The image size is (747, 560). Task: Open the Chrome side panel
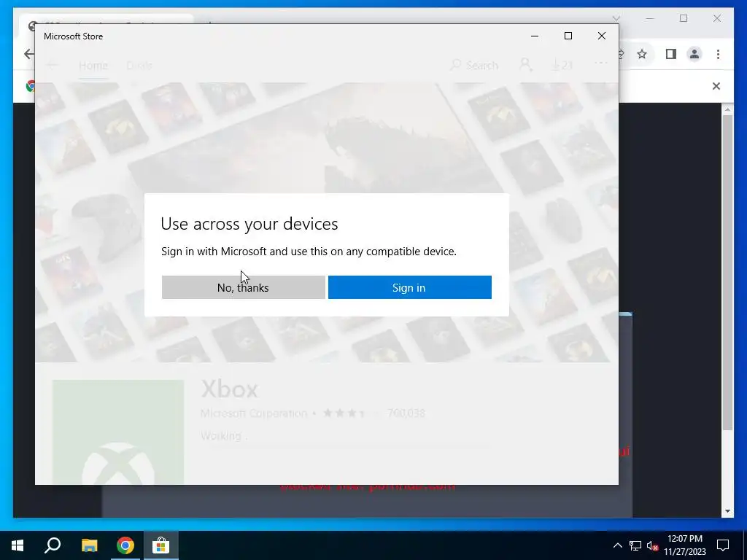(671, 54)
